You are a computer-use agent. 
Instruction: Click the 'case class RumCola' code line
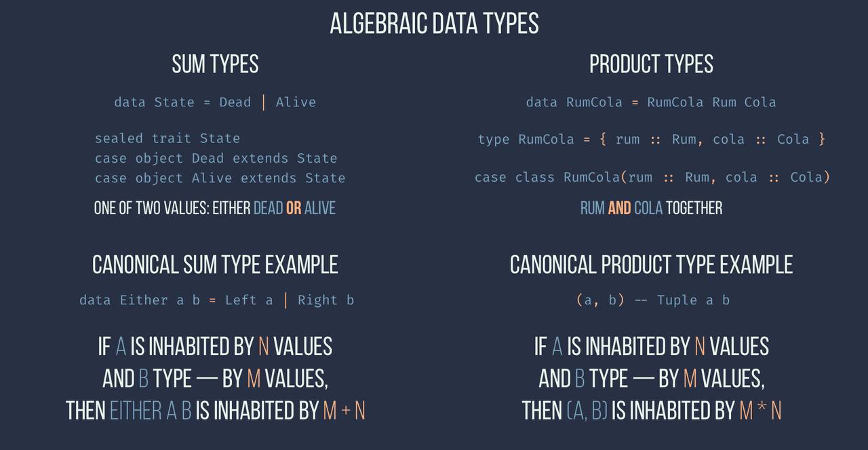pyautogui.click(x=652, y=178)
